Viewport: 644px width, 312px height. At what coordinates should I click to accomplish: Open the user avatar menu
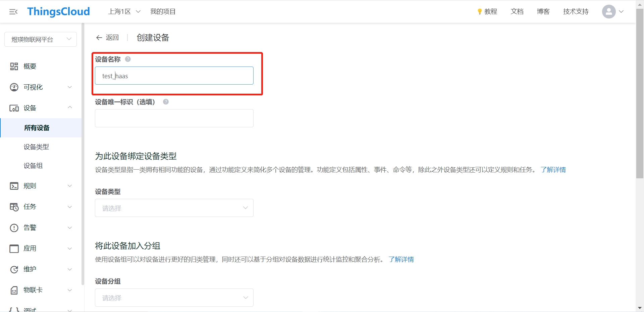click(609, 11)
